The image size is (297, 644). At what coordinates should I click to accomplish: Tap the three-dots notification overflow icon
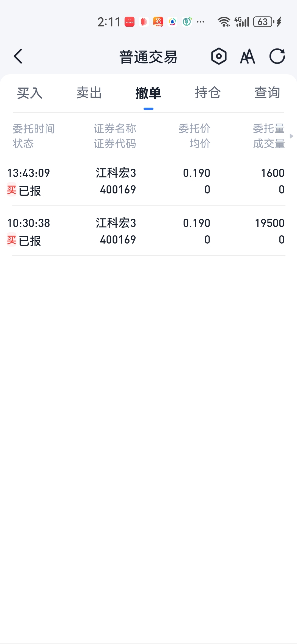pyautogui.click(x=200, y=22)
